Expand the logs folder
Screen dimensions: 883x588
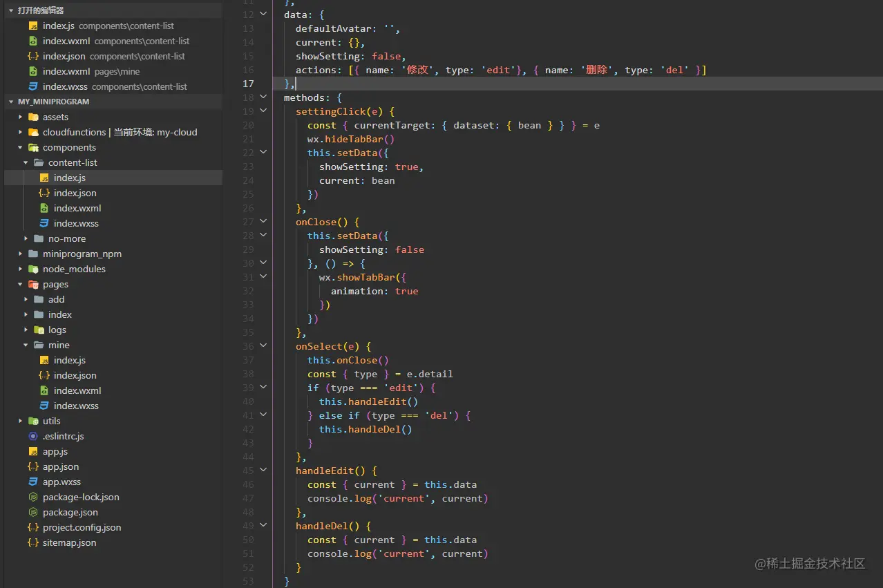[26, 330]
